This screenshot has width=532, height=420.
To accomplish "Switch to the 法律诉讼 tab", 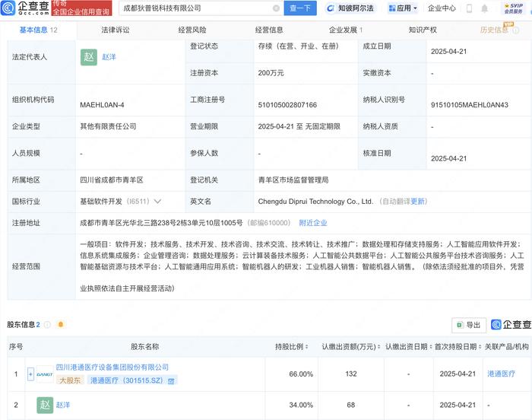I will tap(116, 30).
